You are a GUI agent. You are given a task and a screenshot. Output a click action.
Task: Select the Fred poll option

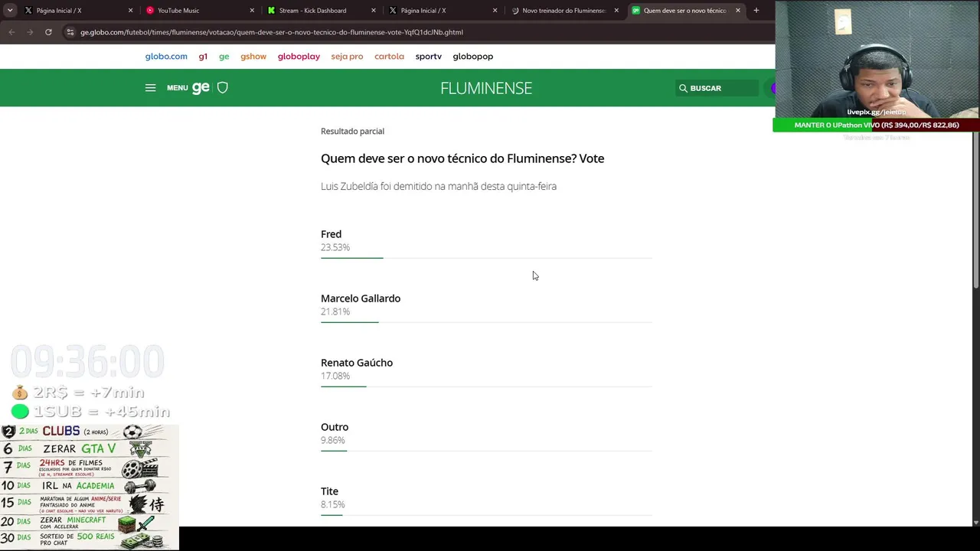point(332,234)
